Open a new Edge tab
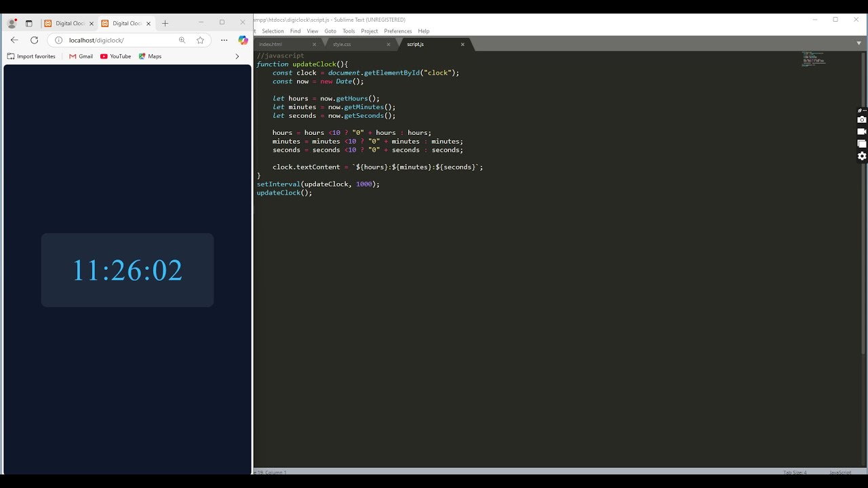This screenshot has width=868, height=488. tap(165, 23)
